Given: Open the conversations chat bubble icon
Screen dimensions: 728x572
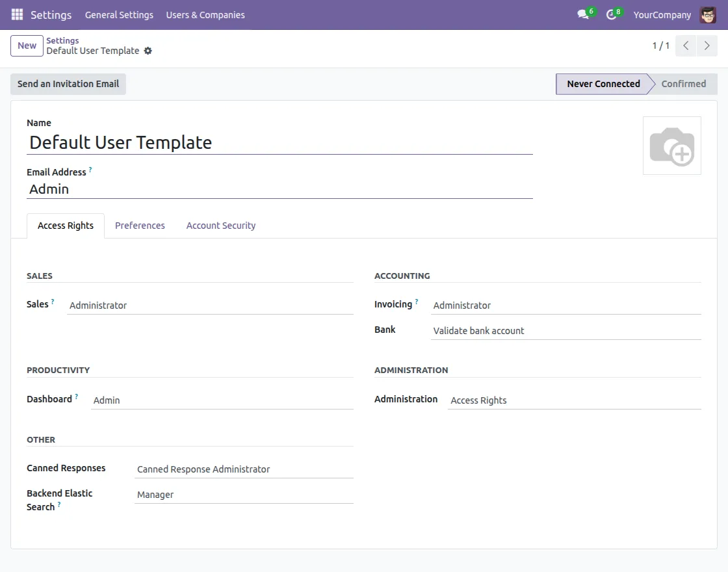Looking at the screenshot, I should tap(583, 14).
